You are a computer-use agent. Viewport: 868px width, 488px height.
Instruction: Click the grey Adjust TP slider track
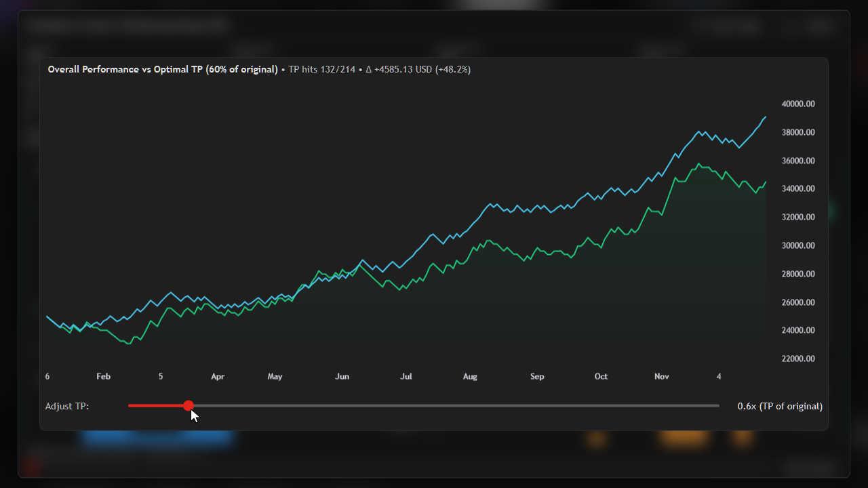point(424,405)
